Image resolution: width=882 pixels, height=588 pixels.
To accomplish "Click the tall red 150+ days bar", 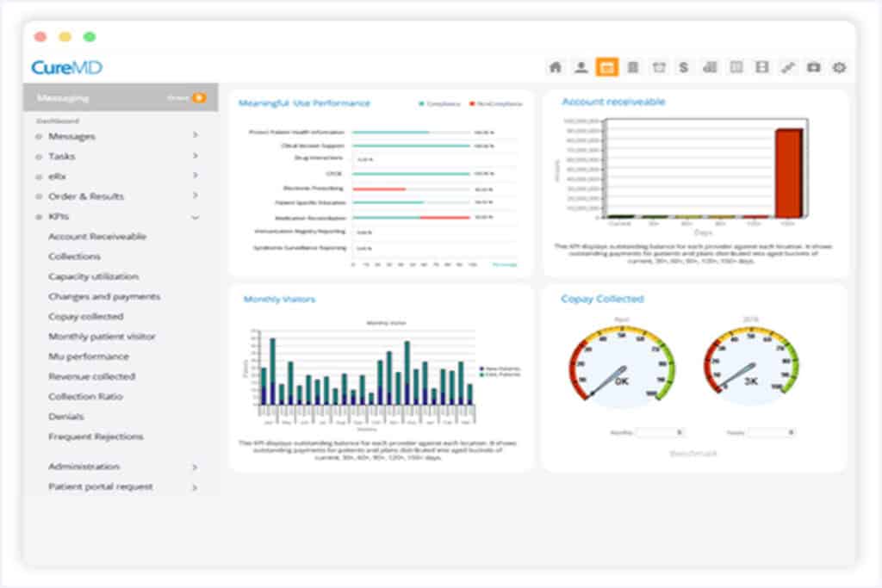I will [788, 172].
